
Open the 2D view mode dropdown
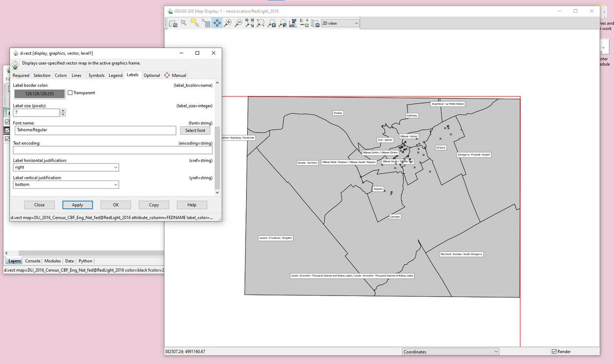339,23
